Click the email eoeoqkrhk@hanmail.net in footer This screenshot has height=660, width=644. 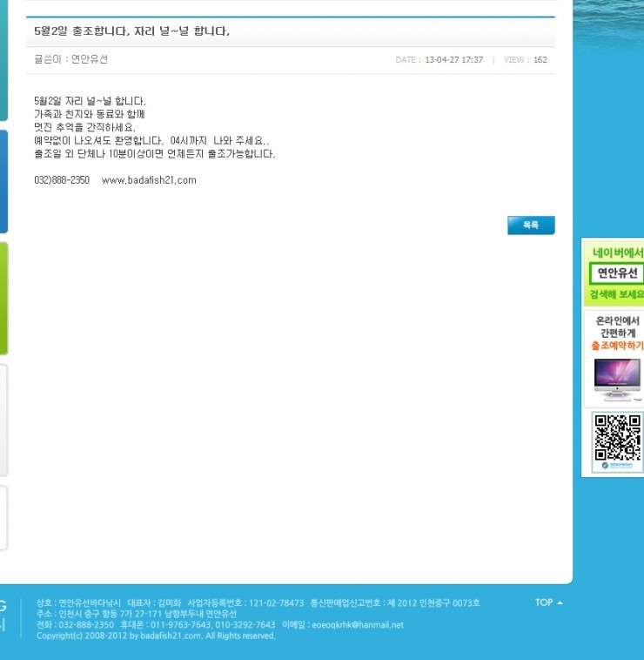357,625
